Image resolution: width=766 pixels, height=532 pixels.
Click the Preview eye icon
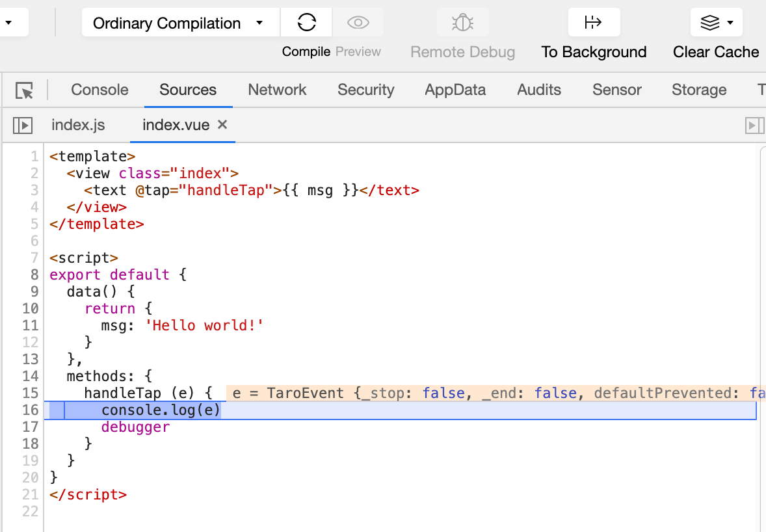click(x=358, y=23)
